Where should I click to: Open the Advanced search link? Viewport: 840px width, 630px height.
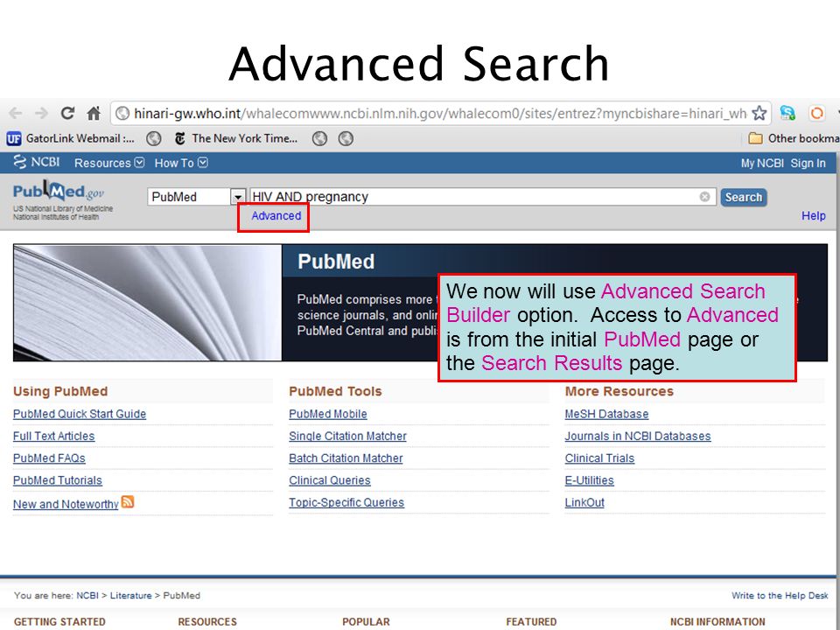tap(276, 215)
